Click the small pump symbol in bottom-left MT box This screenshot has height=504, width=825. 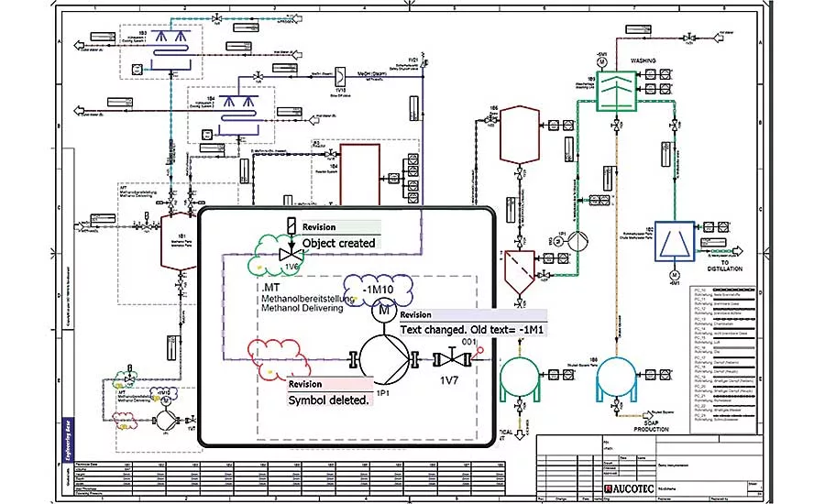point(165,421)
